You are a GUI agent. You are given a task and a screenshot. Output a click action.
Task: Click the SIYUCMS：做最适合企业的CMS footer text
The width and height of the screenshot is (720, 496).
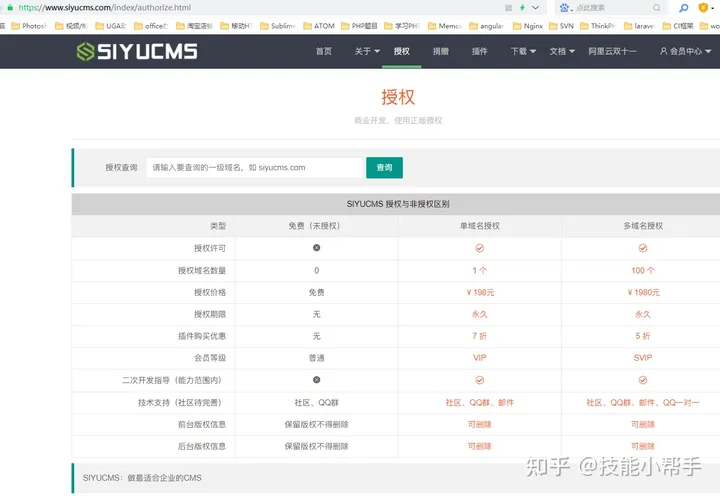142,478
